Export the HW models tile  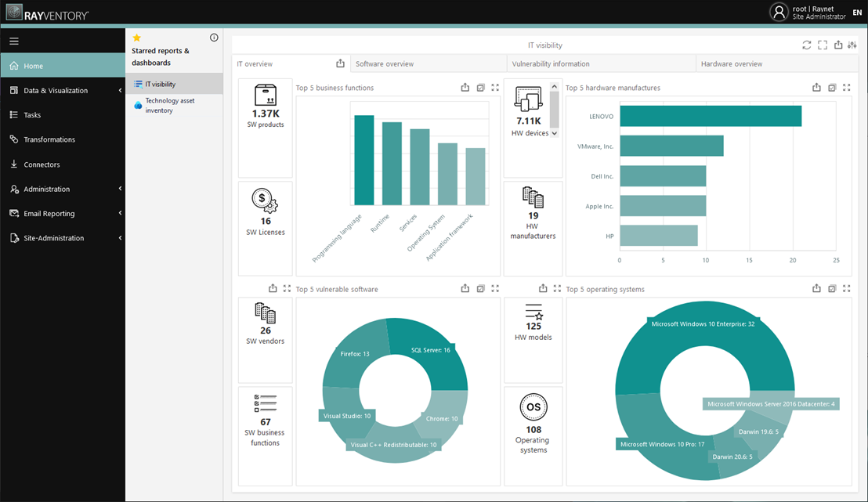click(543, 288)
